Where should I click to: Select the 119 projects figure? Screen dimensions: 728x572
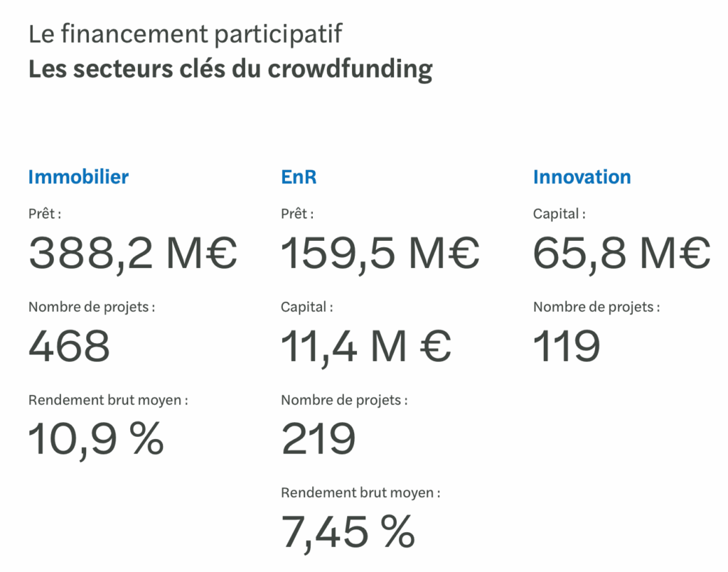click(567, 346)
